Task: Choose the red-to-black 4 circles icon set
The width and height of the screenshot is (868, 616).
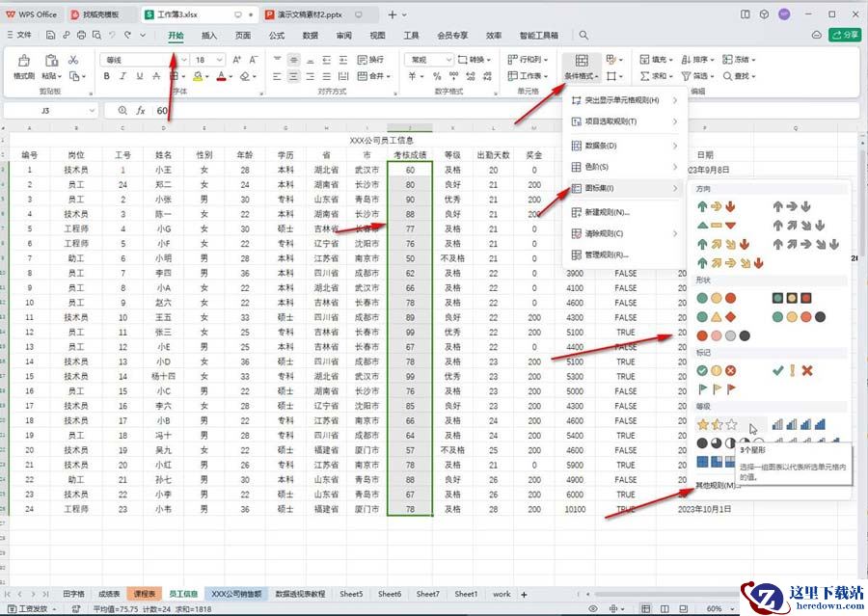Action: 723,335
